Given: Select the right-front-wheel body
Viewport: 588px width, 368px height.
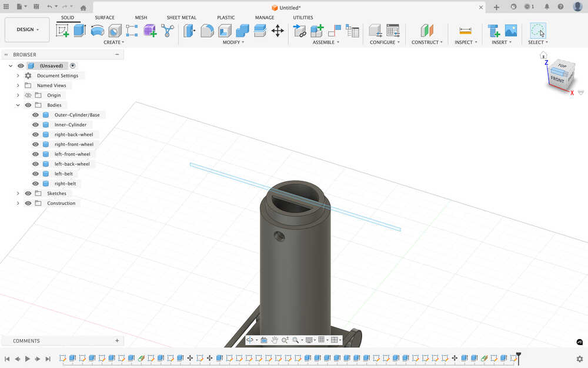Looking at the screenshot, I should (73, 144).
